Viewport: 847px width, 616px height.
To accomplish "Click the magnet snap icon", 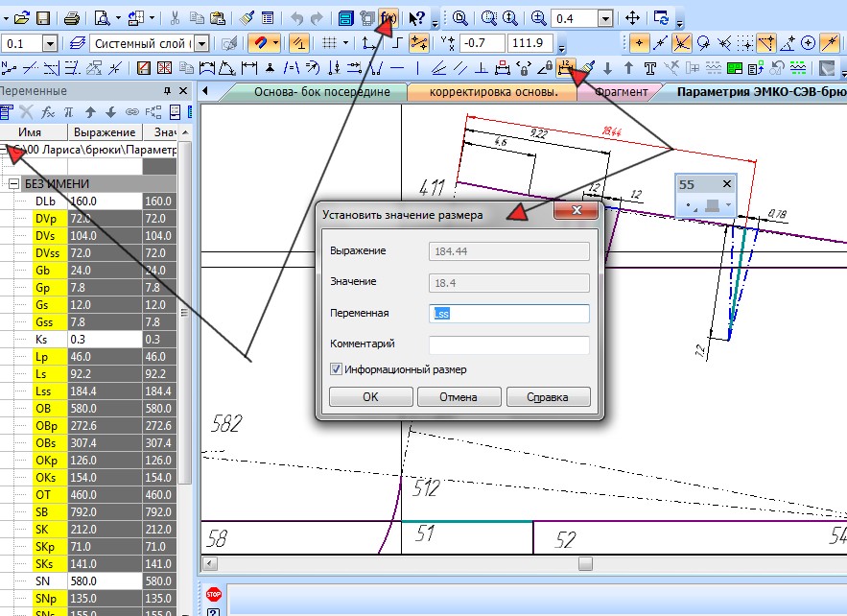I will [259, 43].
